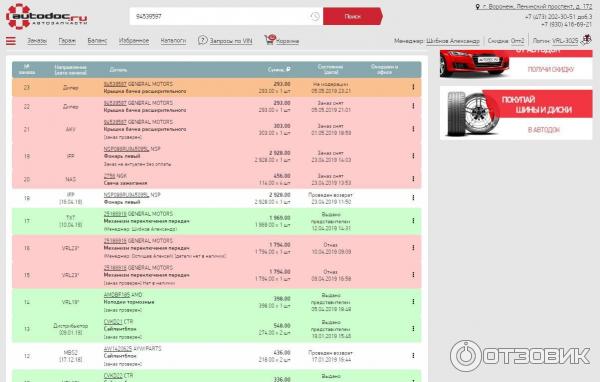Screen dimensions: 600x382
Task: Click the 456.00 amount for Свеча зажигания
Action: point(282,176)
